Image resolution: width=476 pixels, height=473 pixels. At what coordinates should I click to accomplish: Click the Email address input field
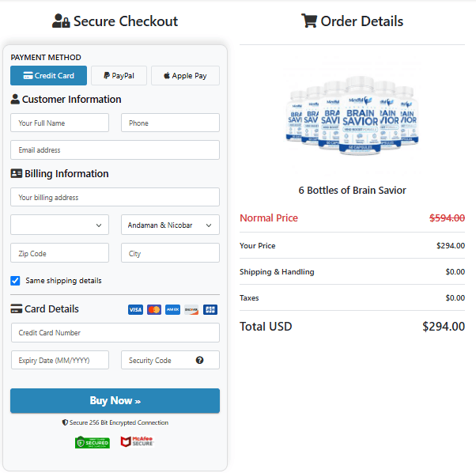click(115, 149)
